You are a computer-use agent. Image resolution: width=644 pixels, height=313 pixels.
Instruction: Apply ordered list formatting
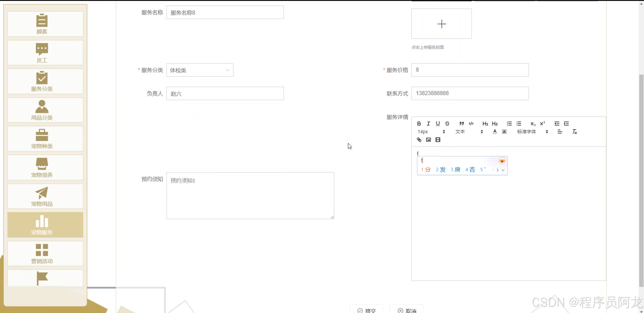509,123
